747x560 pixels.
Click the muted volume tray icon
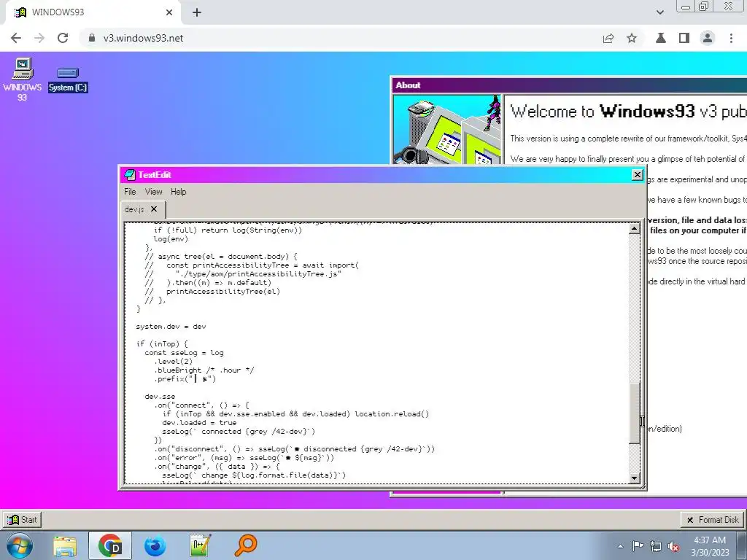673,547
